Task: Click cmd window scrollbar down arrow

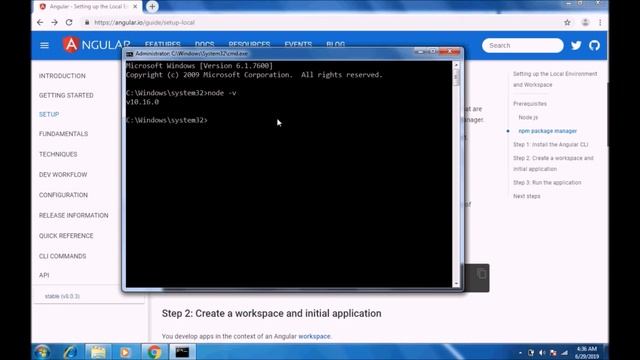Action: [x=456, y=283]
